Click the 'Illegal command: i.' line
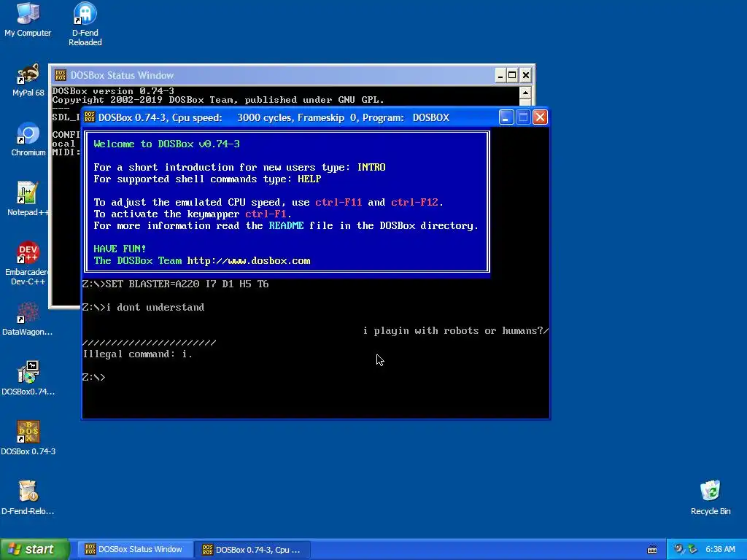This screenshot has height=560, width=747. coord(138,354)
